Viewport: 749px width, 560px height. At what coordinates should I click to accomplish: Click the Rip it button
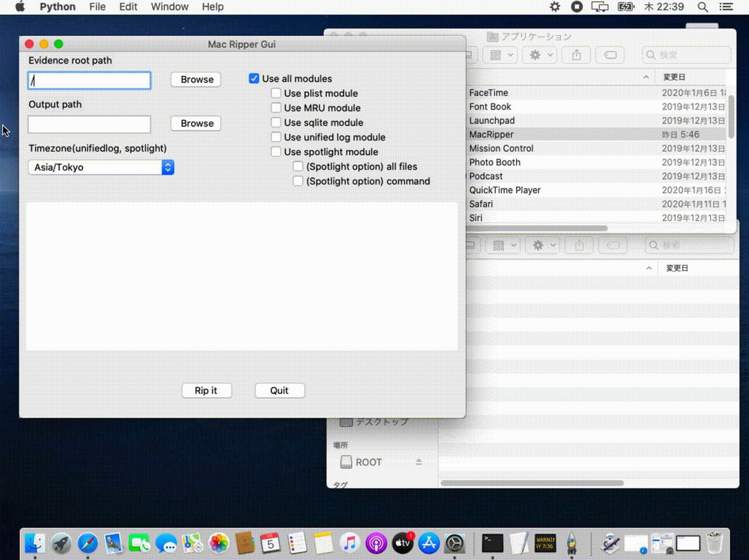tap(206, 390)
